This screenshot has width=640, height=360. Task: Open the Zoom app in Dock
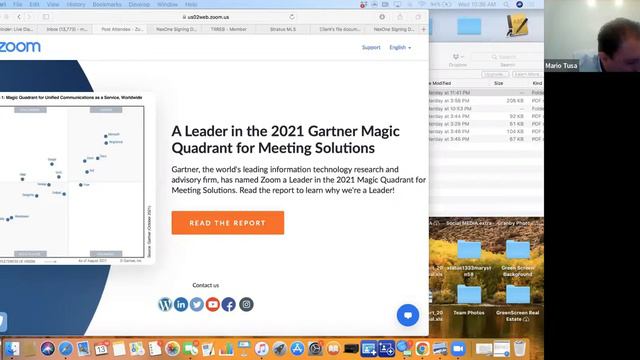pos(458,349)
